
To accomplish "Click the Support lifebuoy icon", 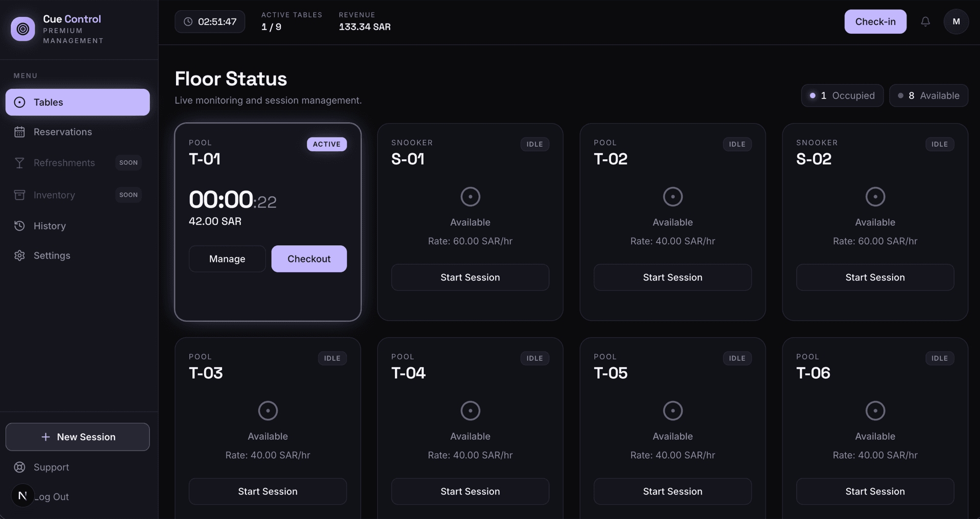I will coord(19,467).
